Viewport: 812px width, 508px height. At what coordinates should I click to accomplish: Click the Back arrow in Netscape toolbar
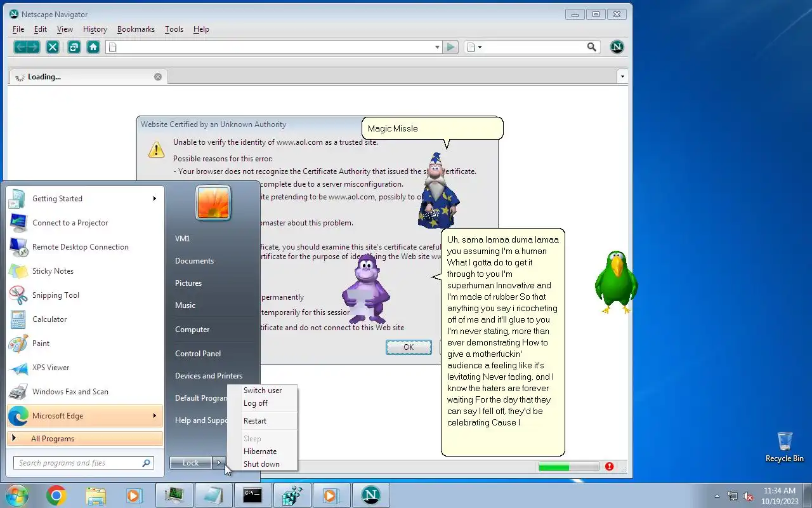pos(20,47)
